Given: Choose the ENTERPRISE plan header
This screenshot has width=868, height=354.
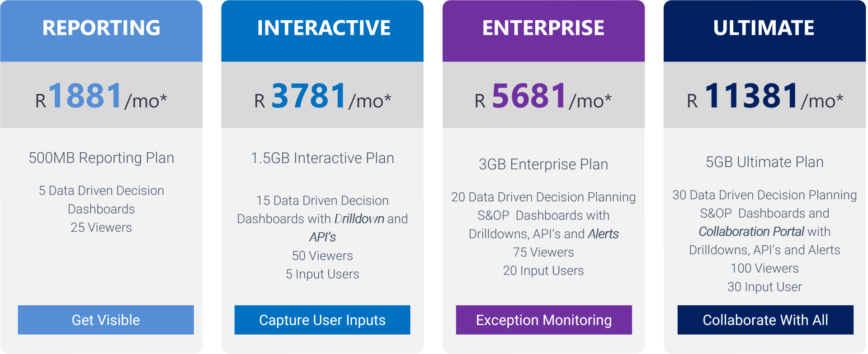Looking at the screenshot, I should [x=543, y=28].
